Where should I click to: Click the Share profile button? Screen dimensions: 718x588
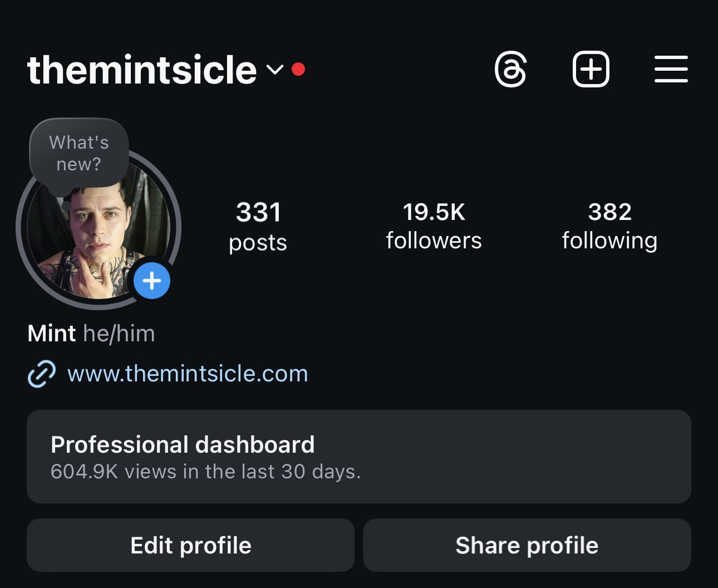(527, 545)
